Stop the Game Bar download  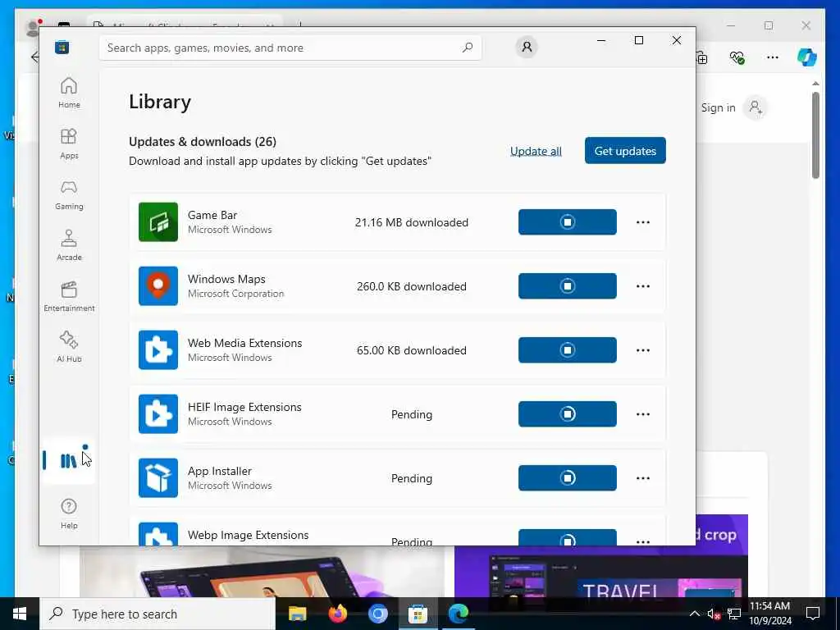click(568, 221)
